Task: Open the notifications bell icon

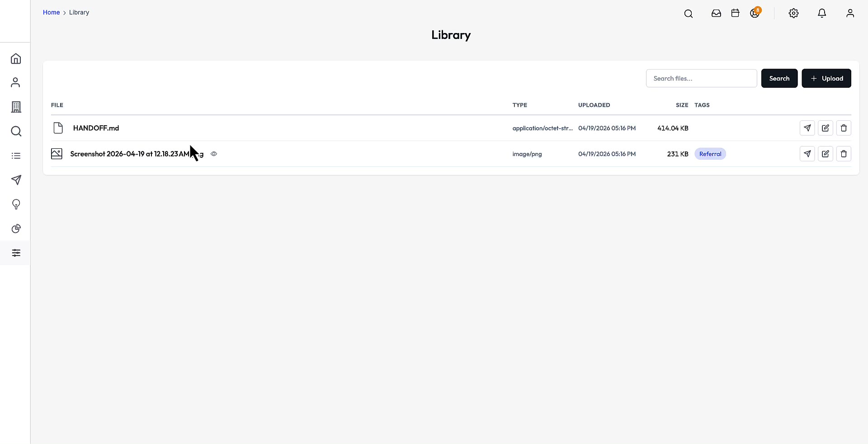Action: click(x=822, y=13)
